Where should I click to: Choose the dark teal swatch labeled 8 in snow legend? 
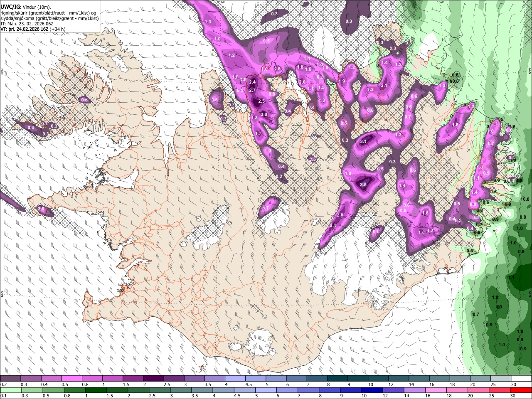(337, 379)
